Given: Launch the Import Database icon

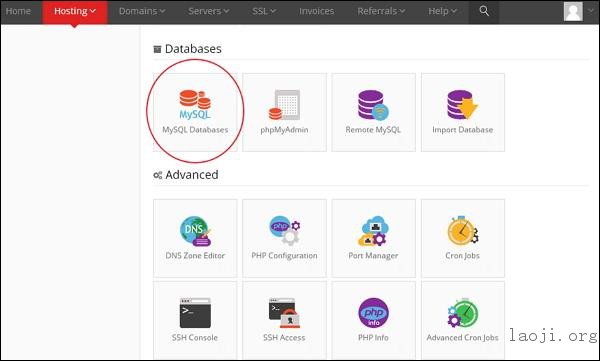Looking at the screenshot, I should pos(462,105).
